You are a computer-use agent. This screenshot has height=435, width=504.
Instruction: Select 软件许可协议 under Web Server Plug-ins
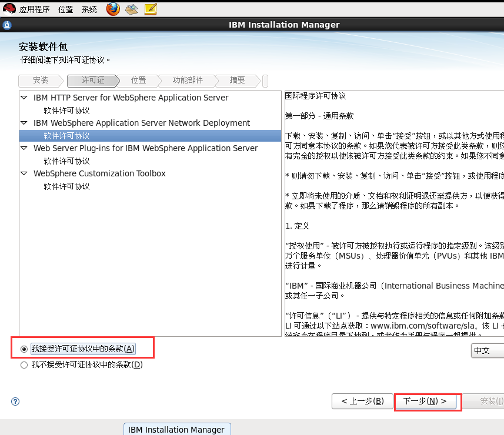click(x=66, y=161)
